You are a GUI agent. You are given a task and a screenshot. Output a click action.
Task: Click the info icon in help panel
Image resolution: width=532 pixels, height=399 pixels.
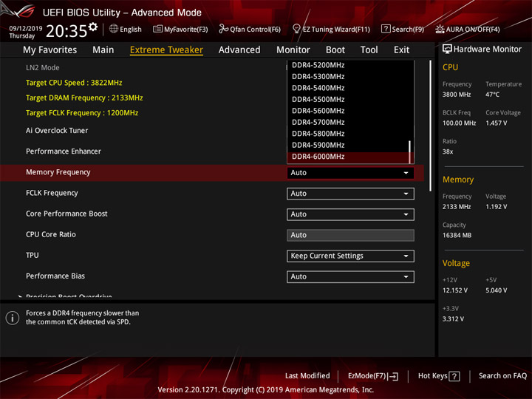[13, 318]
